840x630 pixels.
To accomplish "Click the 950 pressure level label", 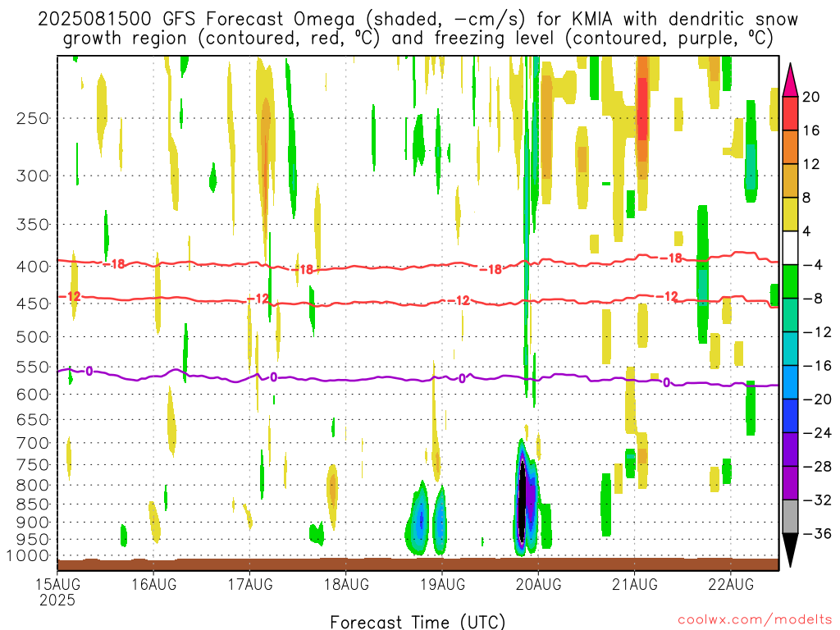I will (33, 540).
